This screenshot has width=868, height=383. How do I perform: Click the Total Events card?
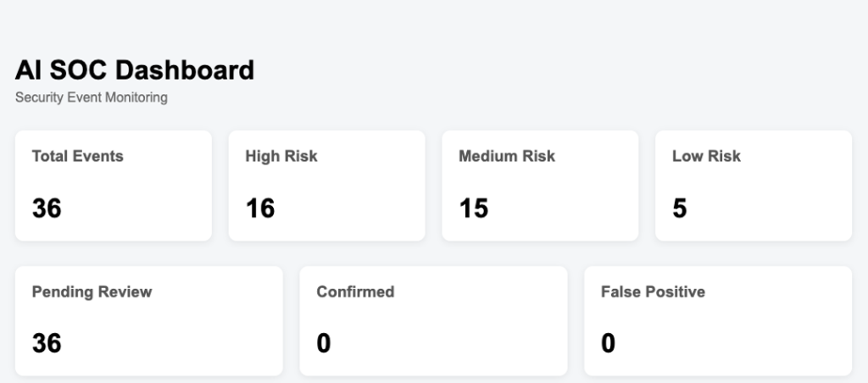(114, 186)
